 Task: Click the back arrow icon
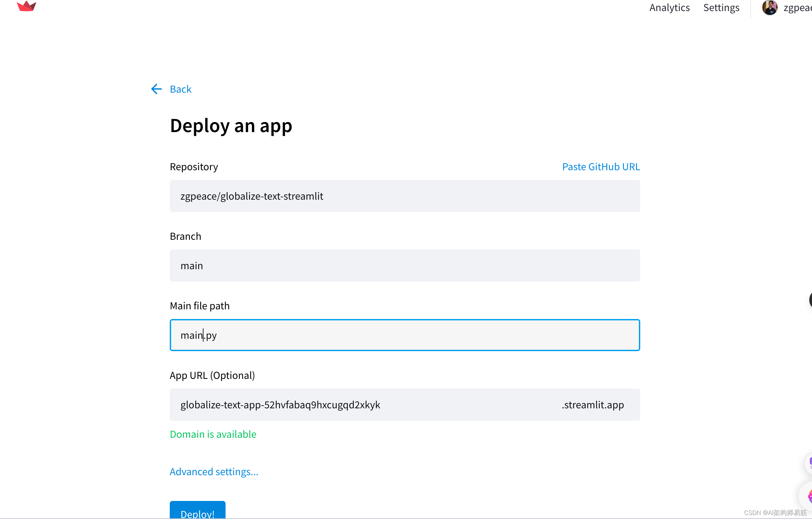point(156,89)
